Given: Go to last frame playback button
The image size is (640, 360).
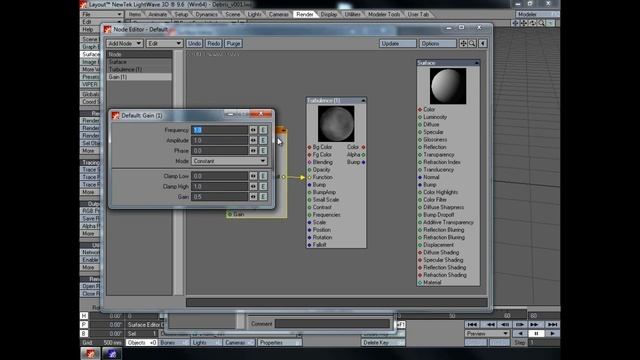Looking at the screenshot, I should (x=552, y=324).
